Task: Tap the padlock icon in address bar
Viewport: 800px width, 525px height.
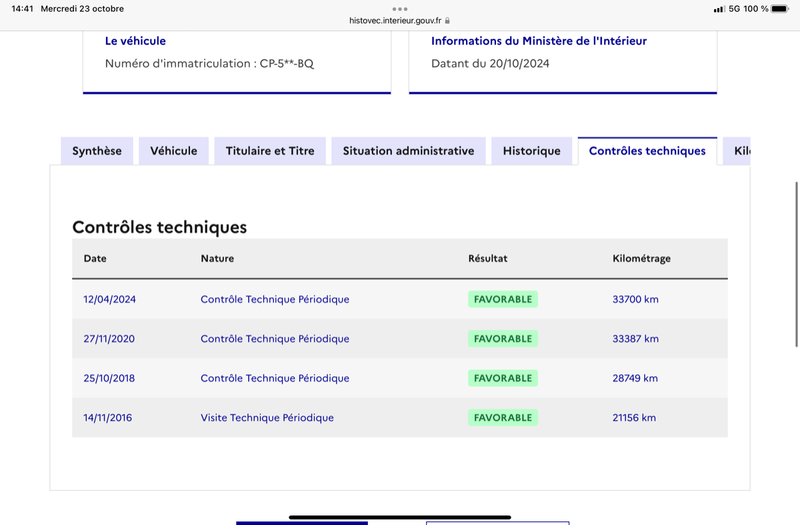Action: tap(447, 21)
